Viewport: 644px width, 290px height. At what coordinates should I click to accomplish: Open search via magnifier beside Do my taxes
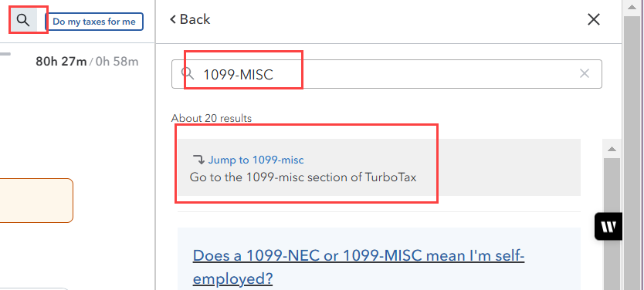point(24,20)
